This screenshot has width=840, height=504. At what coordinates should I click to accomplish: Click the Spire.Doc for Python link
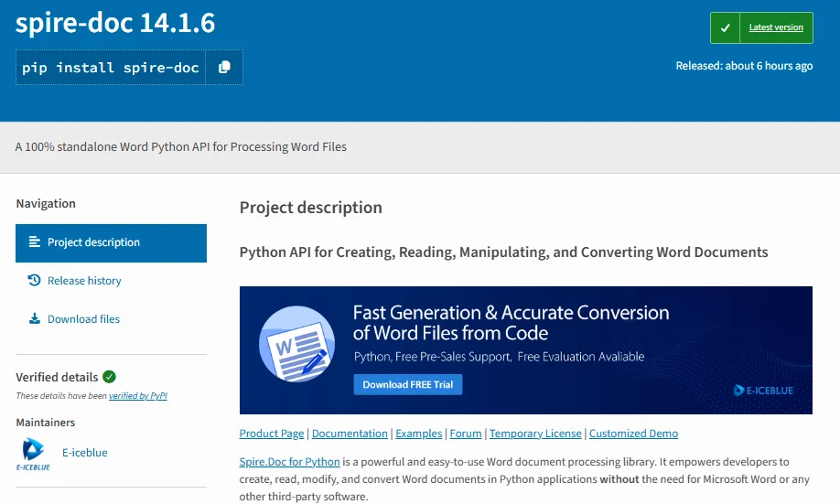[289, 462]
